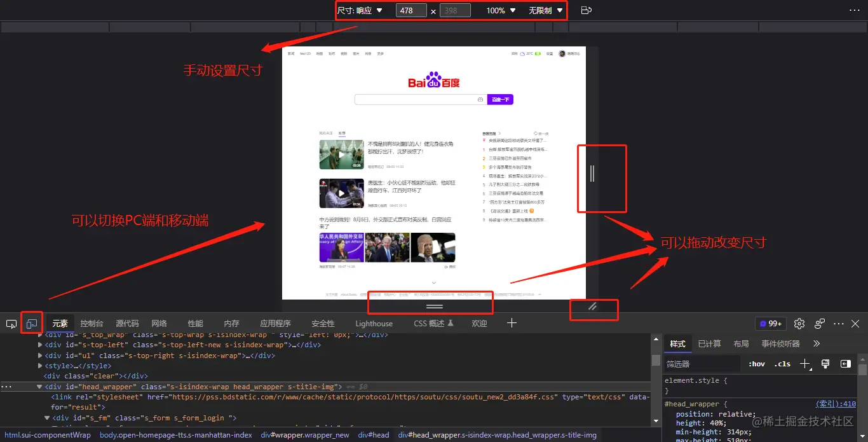Switch to the 控制台 tab

pos(92,324)
